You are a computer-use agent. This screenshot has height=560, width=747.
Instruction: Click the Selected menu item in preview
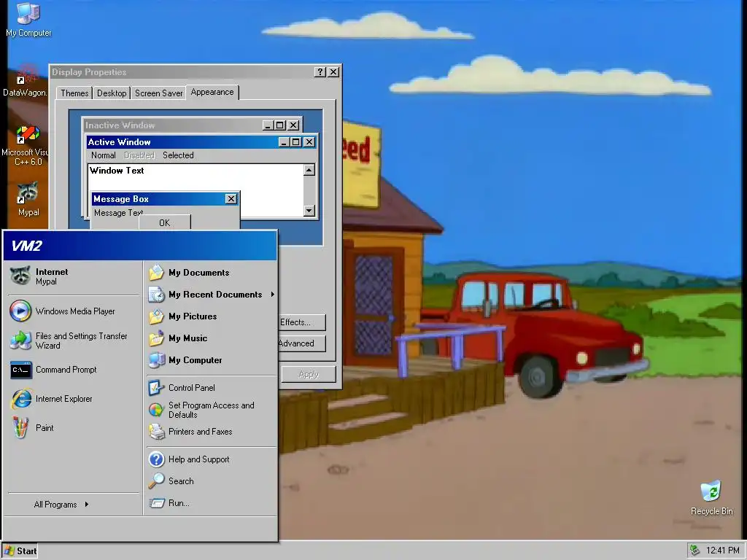pos(178,155)
